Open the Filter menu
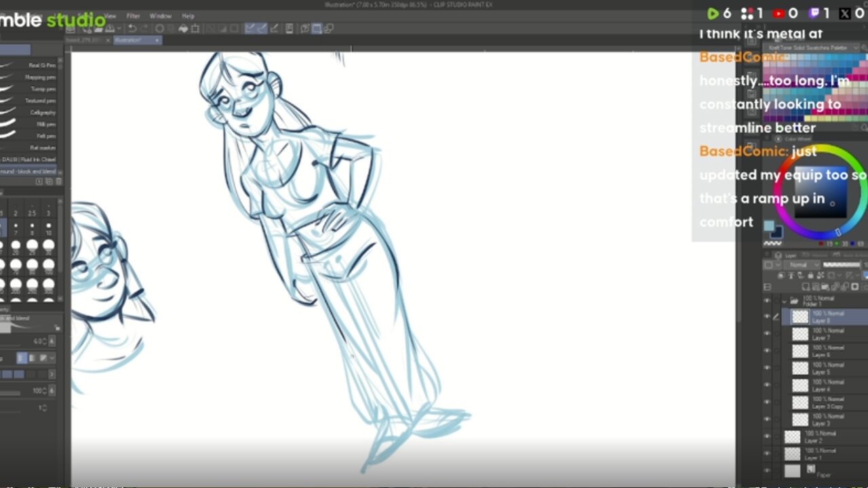 [134, 16]
